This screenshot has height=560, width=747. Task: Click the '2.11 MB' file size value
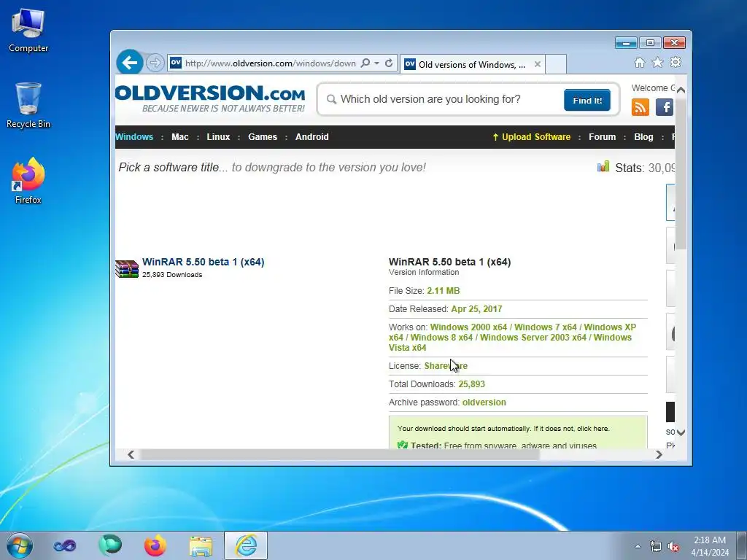[443, 291]
